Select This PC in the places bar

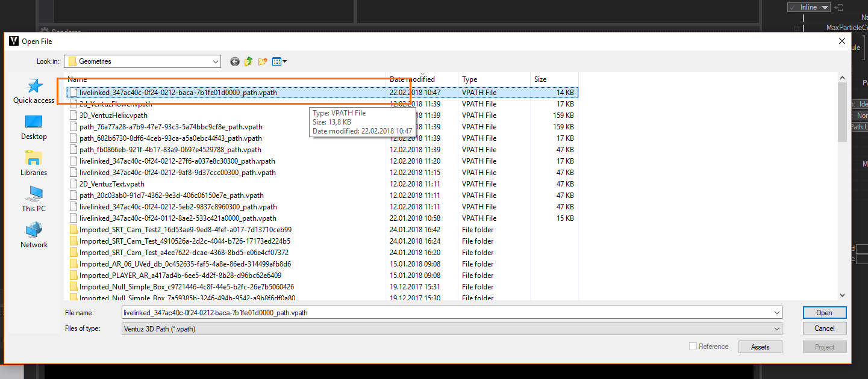(x=34, y=200)
